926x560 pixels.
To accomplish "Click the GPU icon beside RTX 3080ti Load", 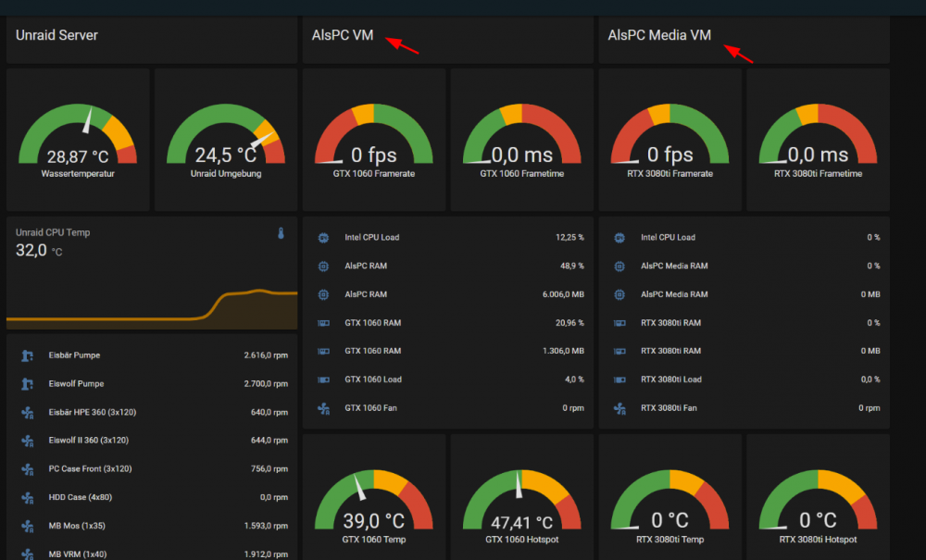I will (x=619, y=380).
